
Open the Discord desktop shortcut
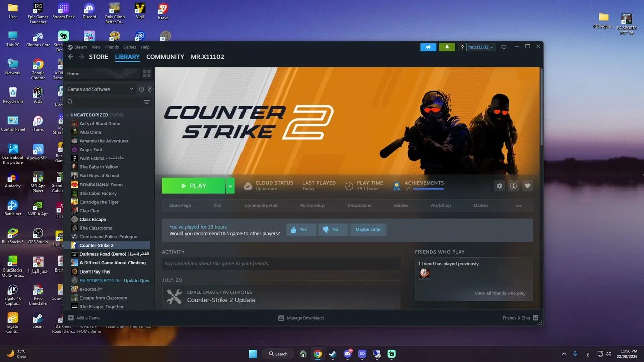point(89,11)
